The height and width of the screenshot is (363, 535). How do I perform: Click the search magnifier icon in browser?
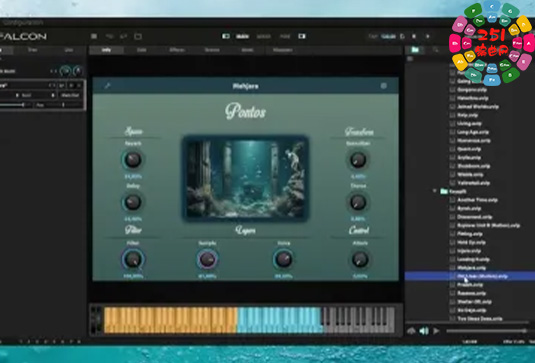435,50
